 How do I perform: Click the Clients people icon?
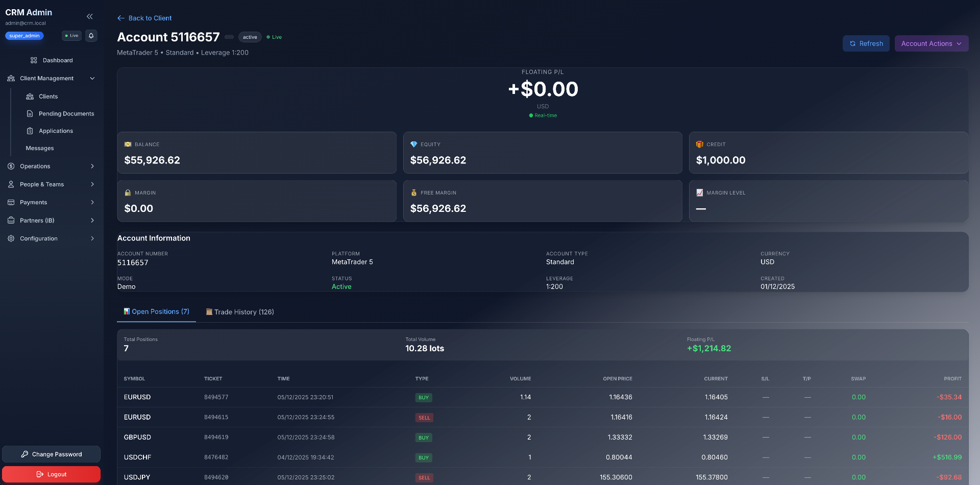pos(30,96)
